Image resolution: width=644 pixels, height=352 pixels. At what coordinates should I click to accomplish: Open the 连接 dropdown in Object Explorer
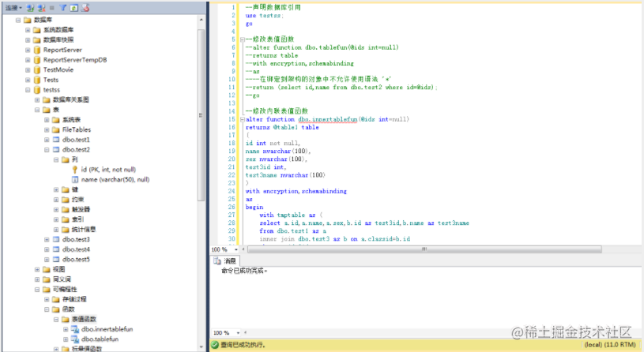coord(13,8)
